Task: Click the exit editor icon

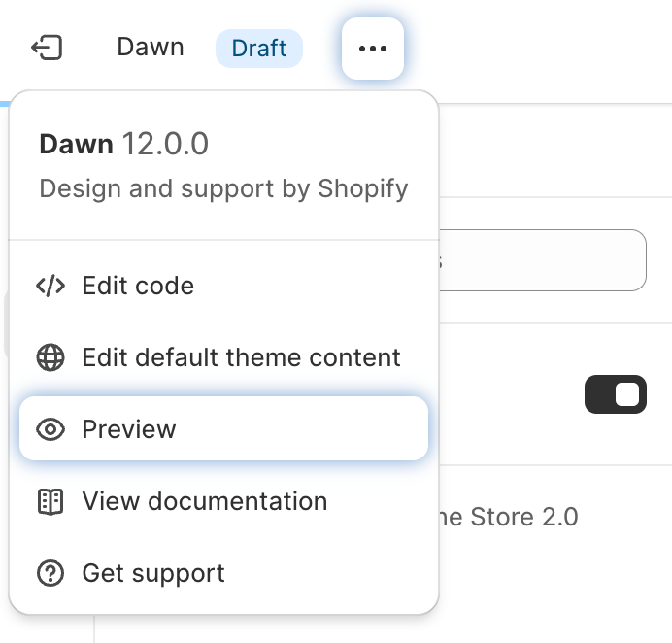Action: [x=48, y=48]
